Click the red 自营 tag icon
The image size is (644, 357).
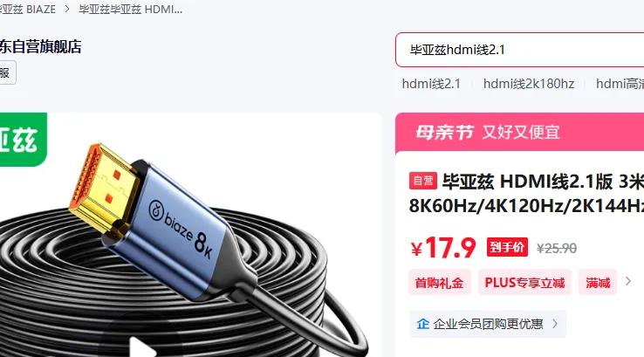pyautogui.click(x=422, y=181)
